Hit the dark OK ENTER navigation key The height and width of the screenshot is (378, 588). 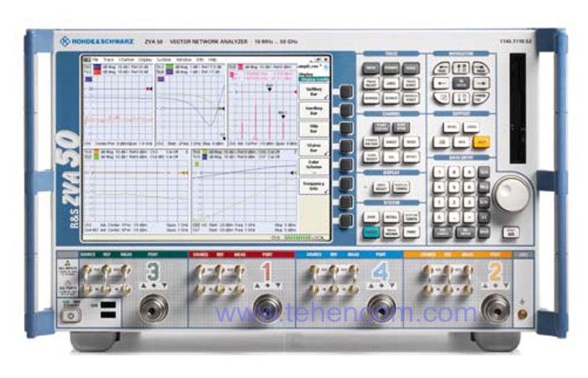[461, 83]
